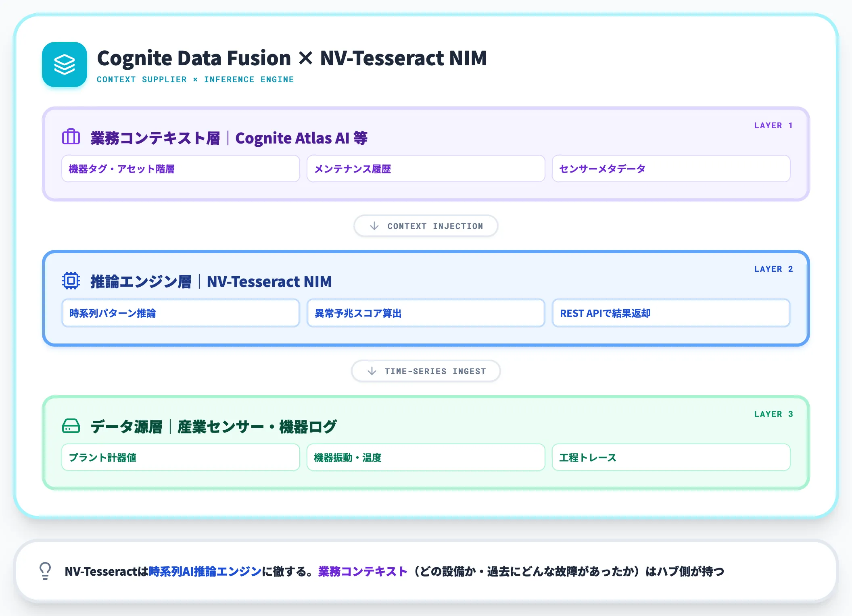
Task: Click the NV-Tesseract NIM text in Layer 2 heading
Action: pyautogui.click(x=269, y=281)
